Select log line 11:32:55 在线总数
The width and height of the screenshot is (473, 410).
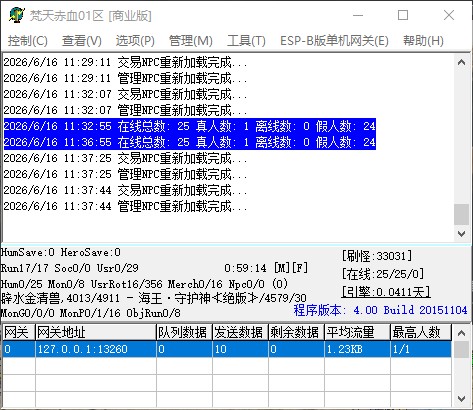190,126
